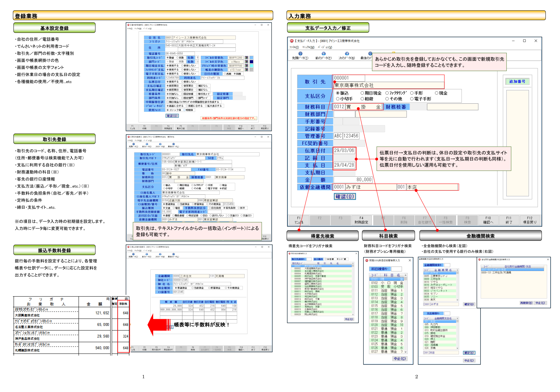Click first-record icon in 取引先登録 window toolbar
Image resolution: width=560 pixels, height=392 pixels.
point(134,144)
